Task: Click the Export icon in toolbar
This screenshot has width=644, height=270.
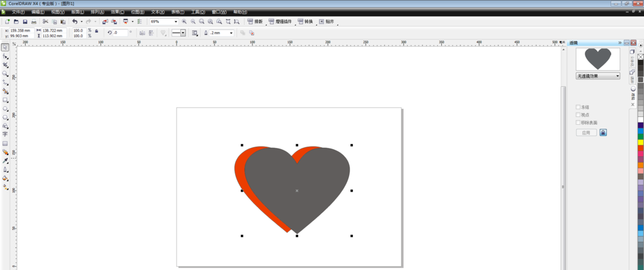Action: pos(114,21)
